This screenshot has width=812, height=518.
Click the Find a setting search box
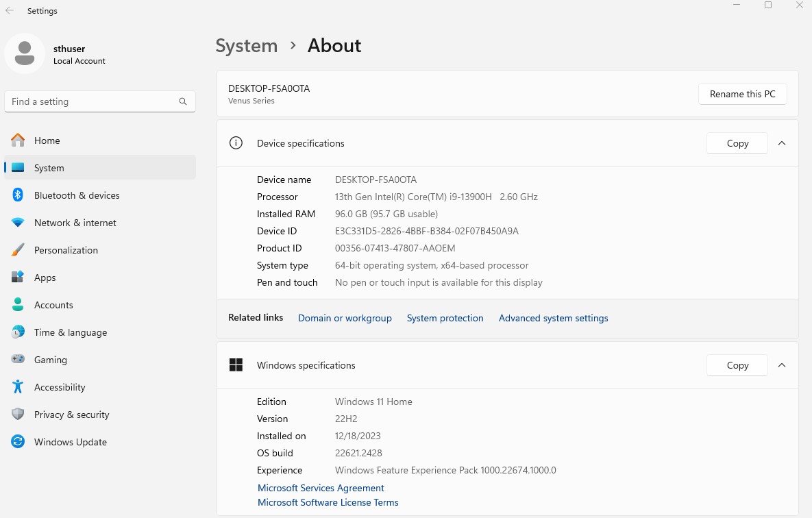[93, 101]
